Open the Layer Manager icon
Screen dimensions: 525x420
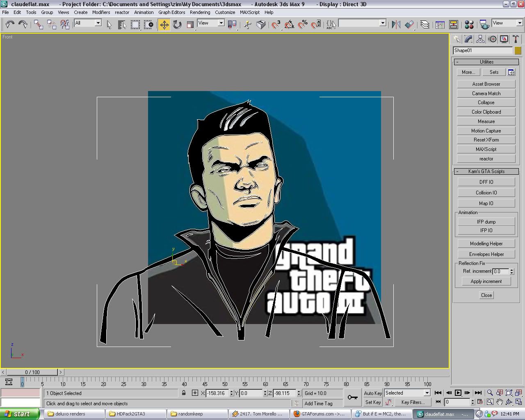click(425, 25)
